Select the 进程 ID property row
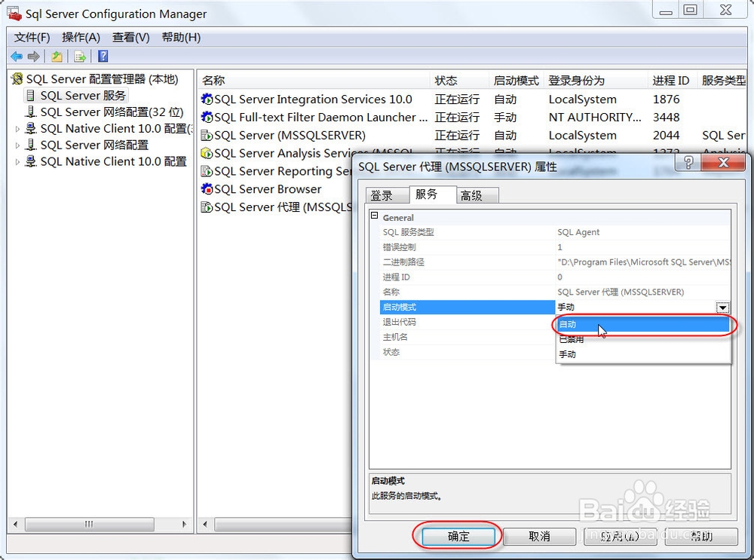This screenshot has width=754, height=560. tap(556, 277)
